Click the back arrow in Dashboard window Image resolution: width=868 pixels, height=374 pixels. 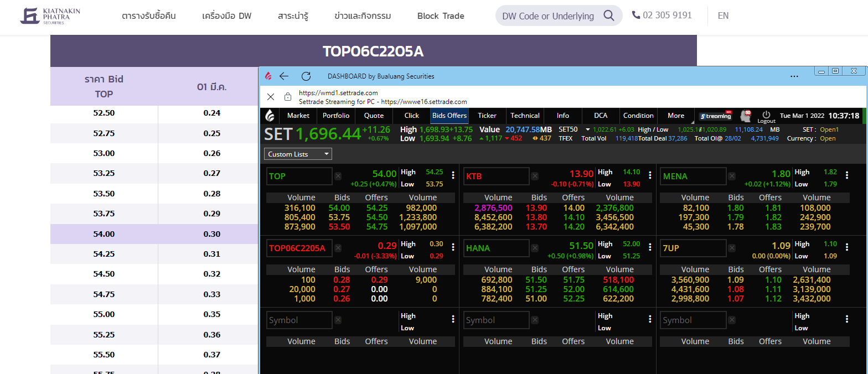(x=284, y=76)
